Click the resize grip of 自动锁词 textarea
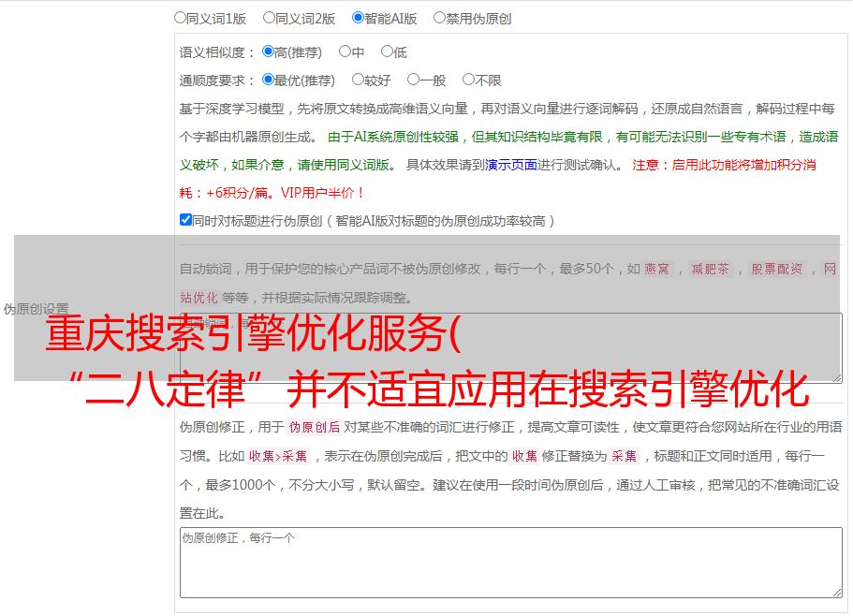 (x=837, y=378)
